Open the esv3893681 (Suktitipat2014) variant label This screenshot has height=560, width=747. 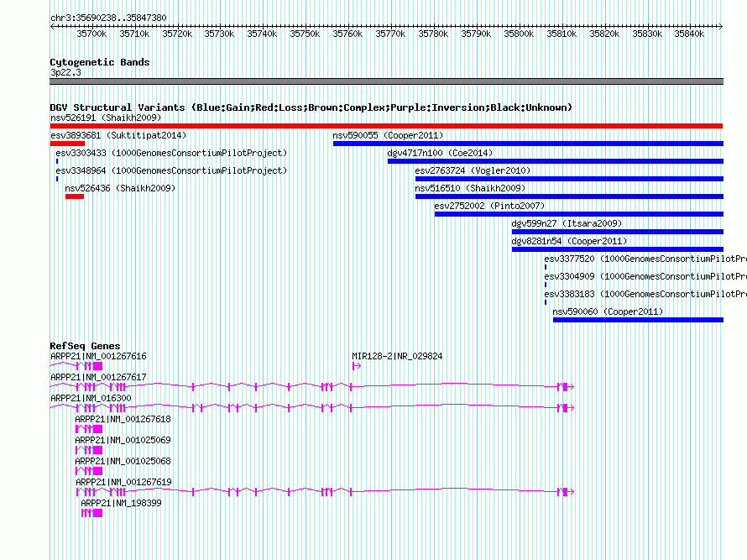click(x=118, y=135)
